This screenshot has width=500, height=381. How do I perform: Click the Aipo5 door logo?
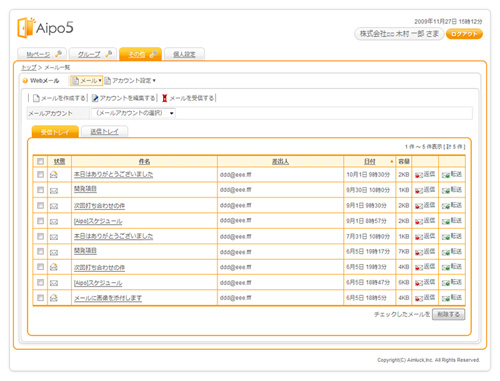tap(26, 27)
